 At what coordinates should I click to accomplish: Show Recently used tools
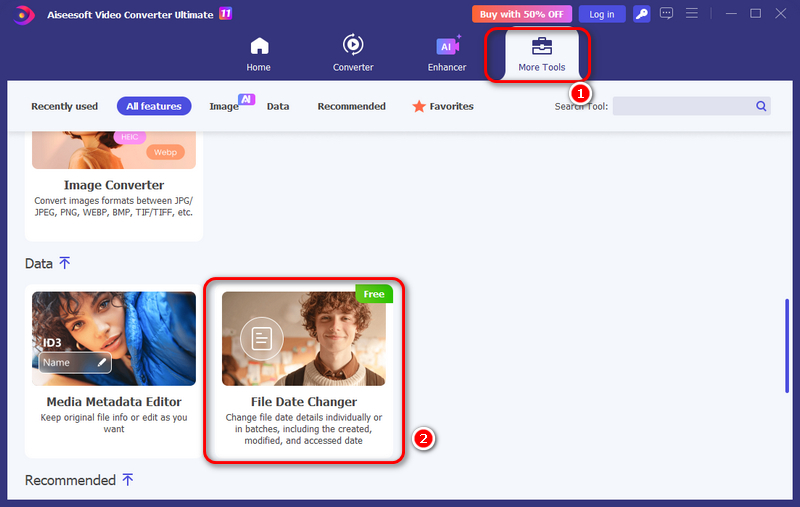[64, 106]
